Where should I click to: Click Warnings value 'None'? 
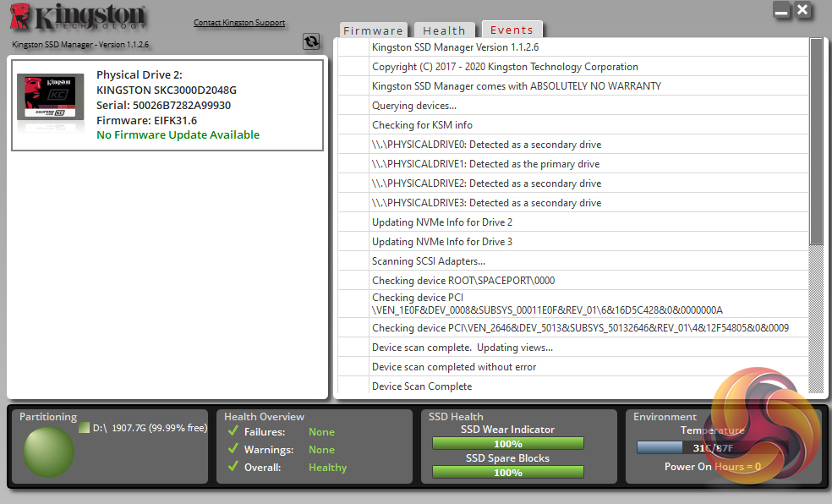click(321, 450)
